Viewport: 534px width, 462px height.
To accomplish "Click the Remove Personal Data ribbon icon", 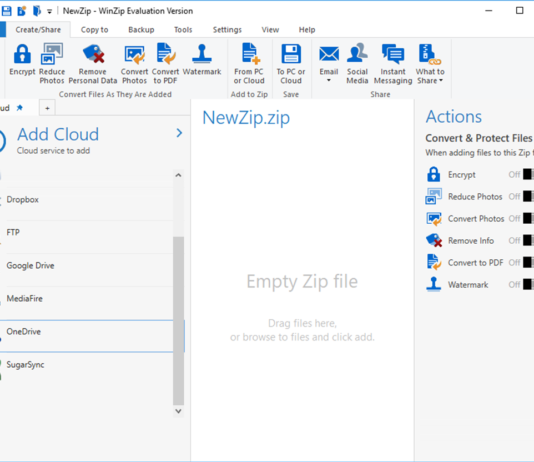I will 93,54.
